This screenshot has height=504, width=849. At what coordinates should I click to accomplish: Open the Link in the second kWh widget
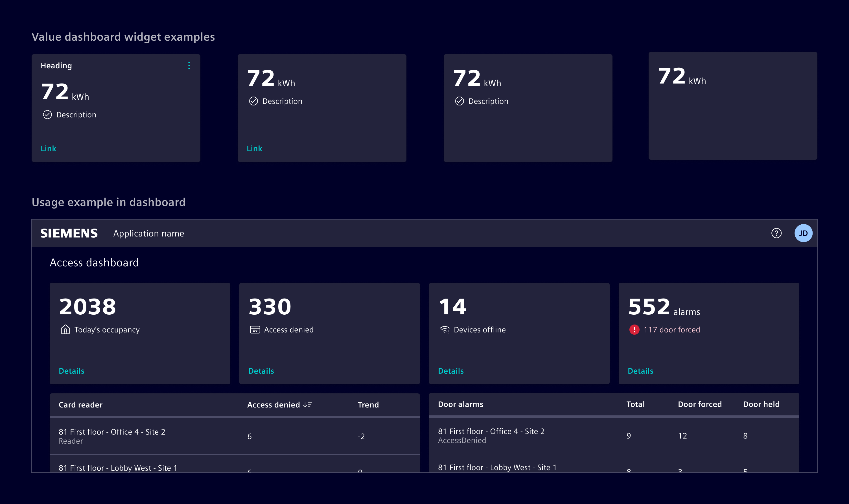254,148
